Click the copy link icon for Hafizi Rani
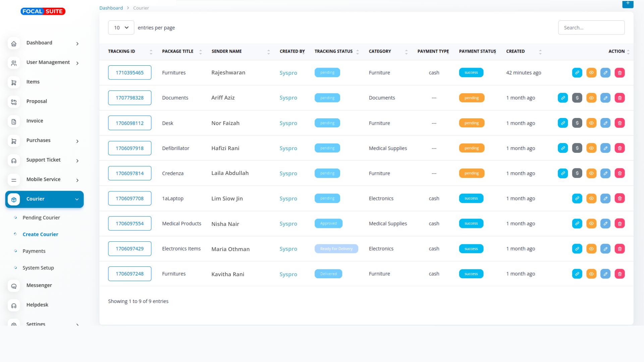644x362 pixels. pos(563,148)
